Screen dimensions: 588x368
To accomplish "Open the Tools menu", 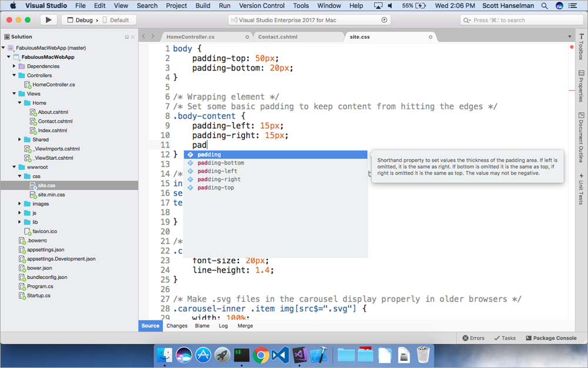I will (301, 6).
